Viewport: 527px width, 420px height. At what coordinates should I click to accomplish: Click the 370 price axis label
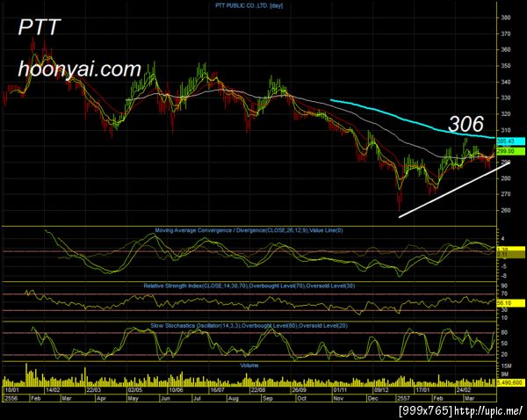coord(506,33)
